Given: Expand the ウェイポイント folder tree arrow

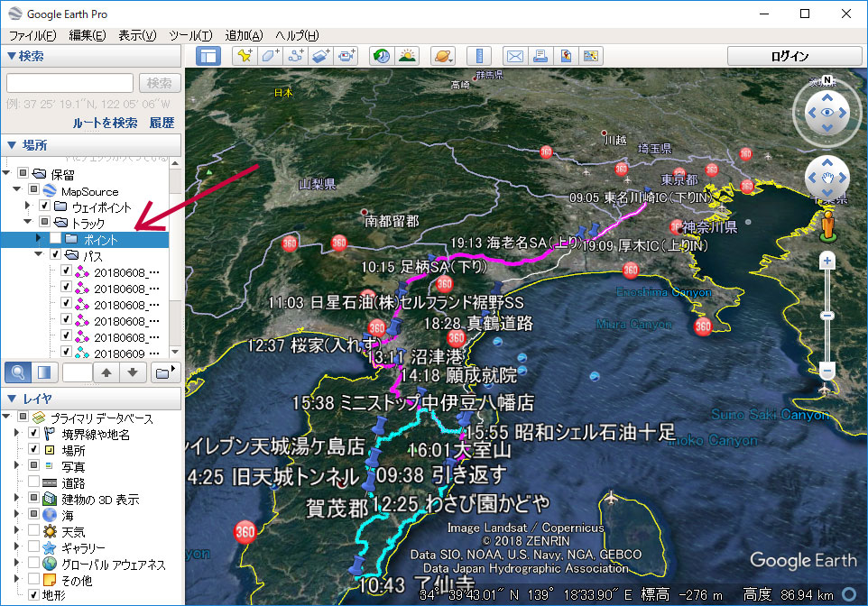Looking at the screenshot, I should coord(27,206).
